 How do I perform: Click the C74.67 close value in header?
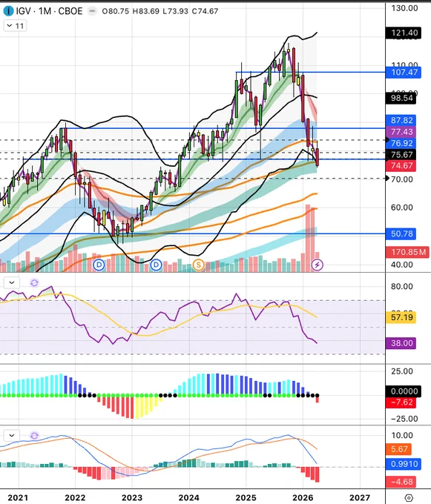pos(205,11)
